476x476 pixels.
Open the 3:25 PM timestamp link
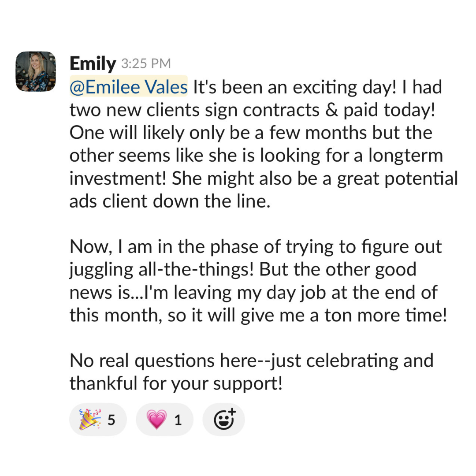(146, 64)
